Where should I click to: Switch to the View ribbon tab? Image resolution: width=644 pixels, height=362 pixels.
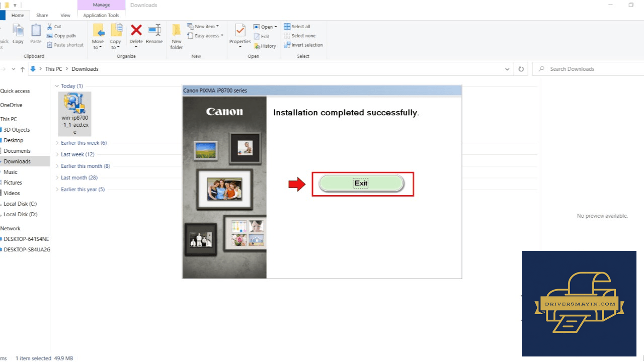point(65,16)
